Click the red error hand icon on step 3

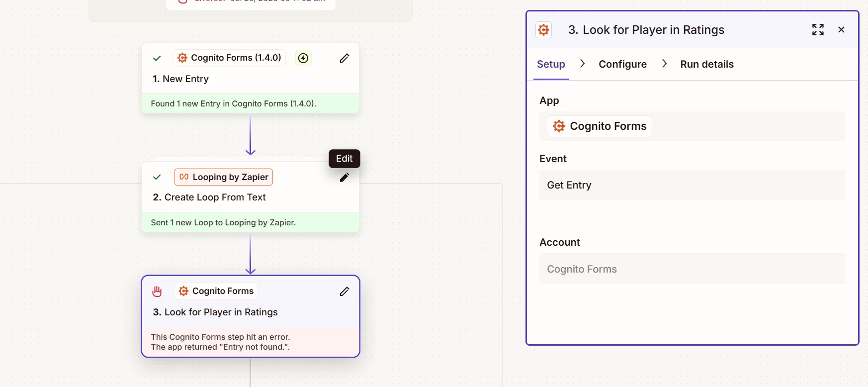tap(157, 291)
